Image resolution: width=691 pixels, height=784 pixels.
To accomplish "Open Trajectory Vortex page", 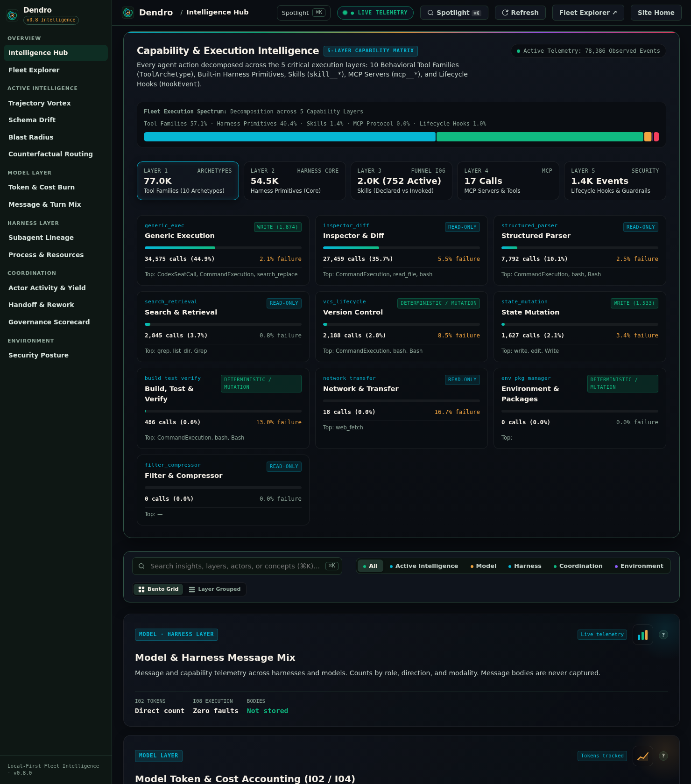I will 56,103.
